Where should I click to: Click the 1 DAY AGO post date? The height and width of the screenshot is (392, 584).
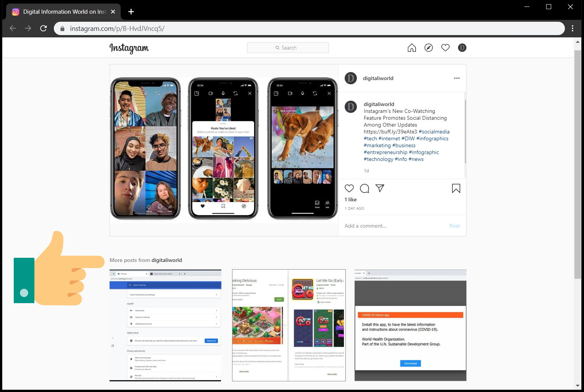pyautogui.click(x=355, y=209)
